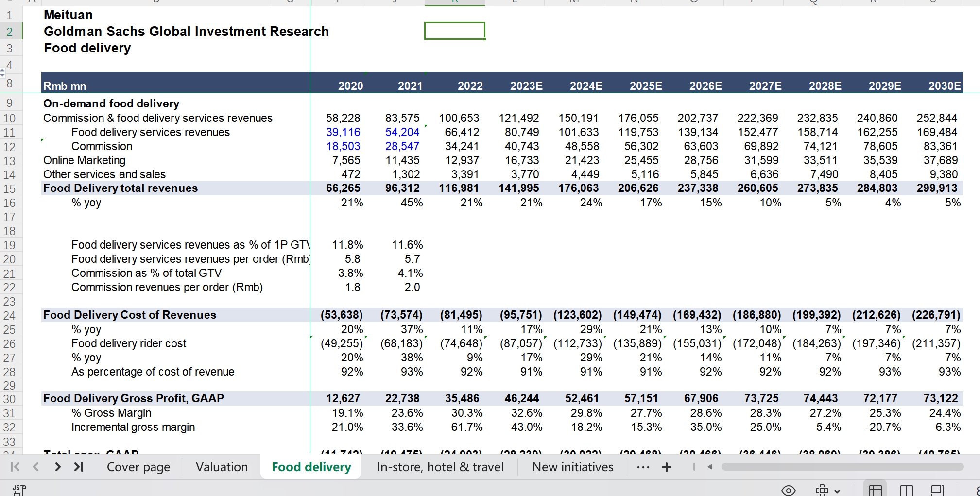Click 'Food Delivery Gross Profit, GAAP' label
The image size is (980, 496).
click(134, 398)
